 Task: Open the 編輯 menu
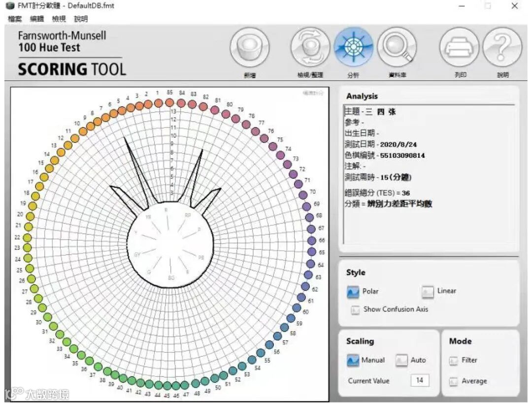click(36, 19)
